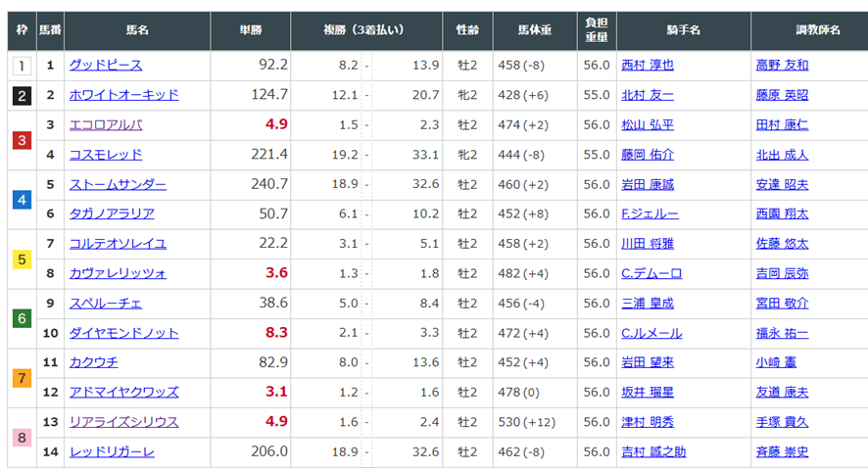The width and height of the screenshot is (868, 471).
Task: Open horse link ホワイトオーキッド
Action: (x=124, y=95)
